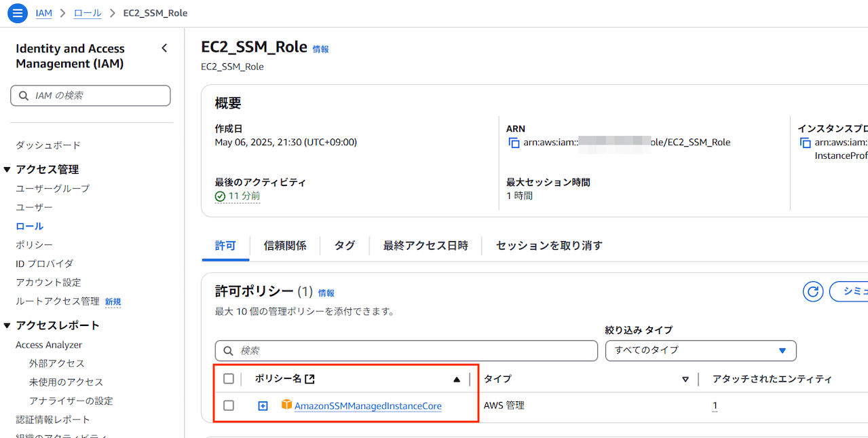The height and width of the screenshot is (438, 868).
Task: Collapse the アクセスレポート section
Action: point(7,326)
